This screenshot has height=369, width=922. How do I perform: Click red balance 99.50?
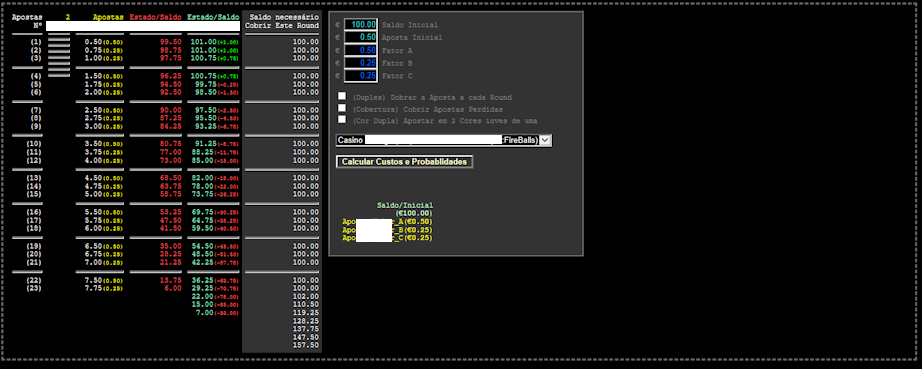(x=171, y=42)
